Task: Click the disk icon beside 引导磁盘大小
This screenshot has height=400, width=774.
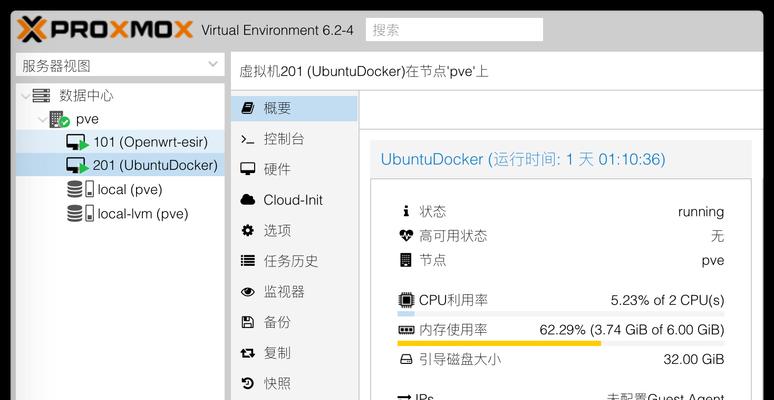Action: point(406,359)
